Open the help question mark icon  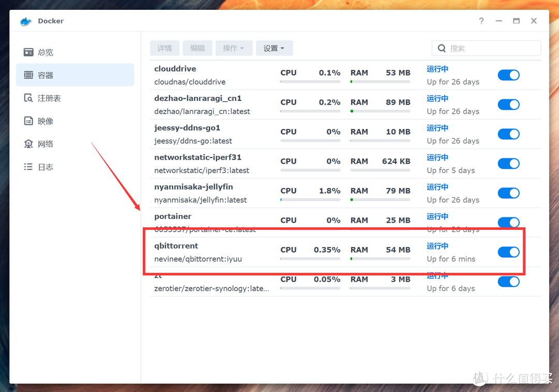tap(481, 21)
